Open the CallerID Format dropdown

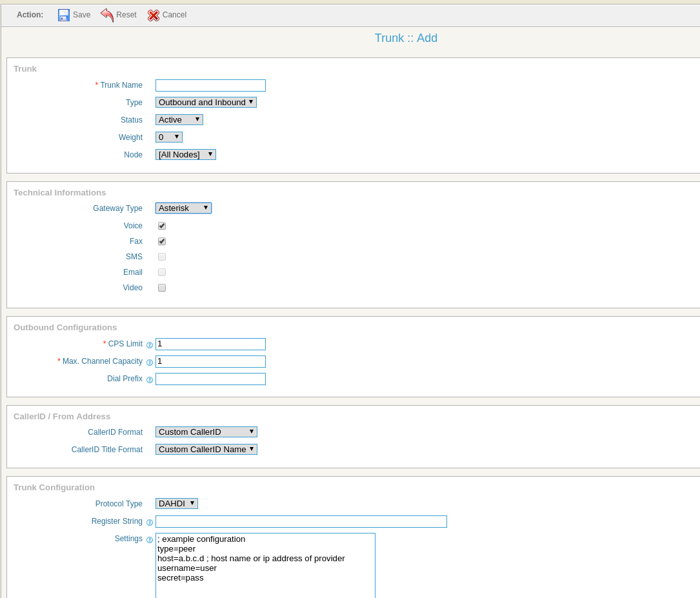coord(206,432)
